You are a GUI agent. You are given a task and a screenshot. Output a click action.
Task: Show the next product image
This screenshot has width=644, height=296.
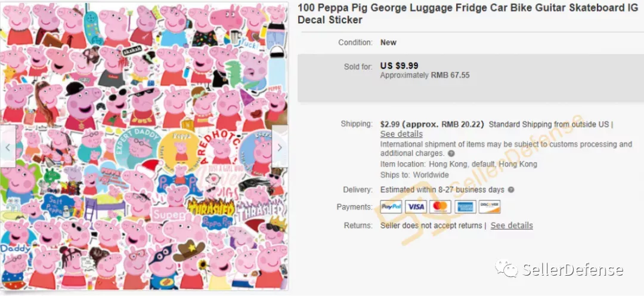click(280, 147)
